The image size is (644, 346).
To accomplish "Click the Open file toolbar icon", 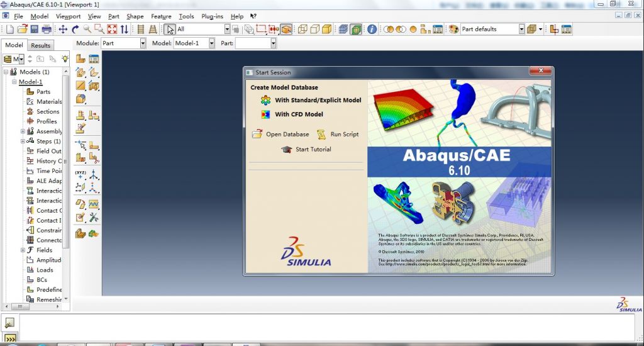I will pos(22,29).
